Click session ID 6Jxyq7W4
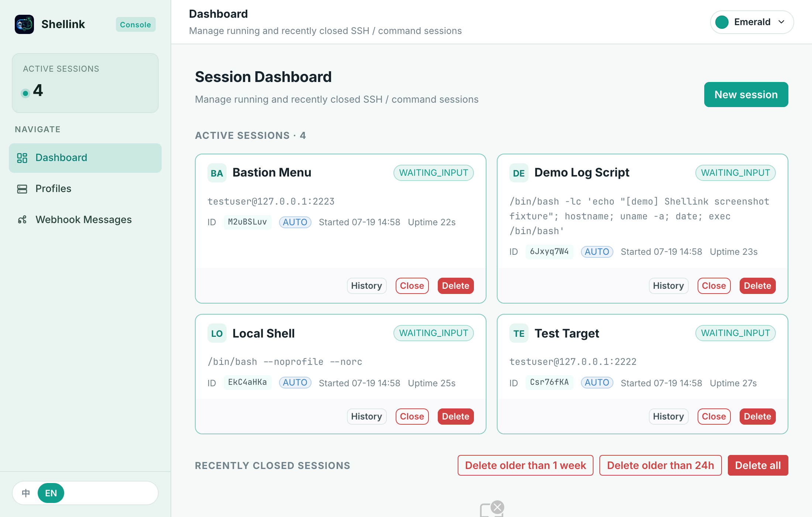 click(x=549, y=251)
